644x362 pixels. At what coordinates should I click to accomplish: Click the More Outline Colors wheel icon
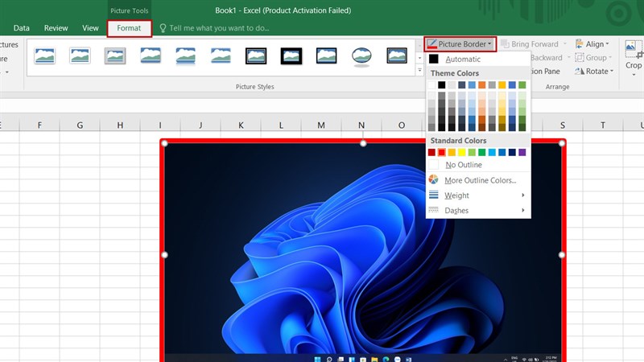click(433, 179)
